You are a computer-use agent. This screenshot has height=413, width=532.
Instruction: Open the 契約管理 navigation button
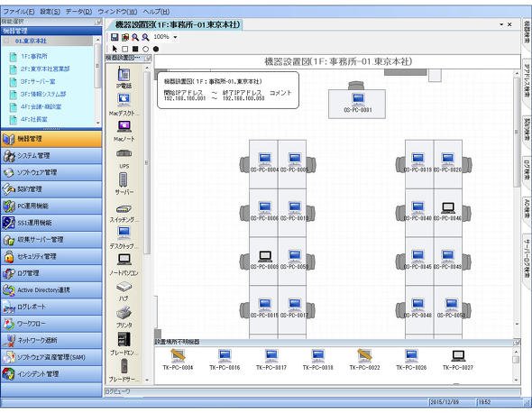(x=51, y=189)
